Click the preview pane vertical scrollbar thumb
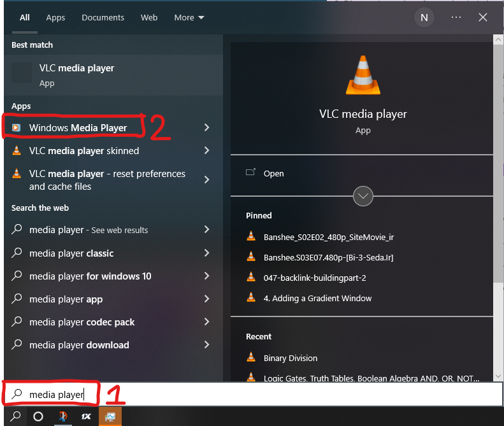The width and height of the screenshot is (504, 426). point(498,164)
